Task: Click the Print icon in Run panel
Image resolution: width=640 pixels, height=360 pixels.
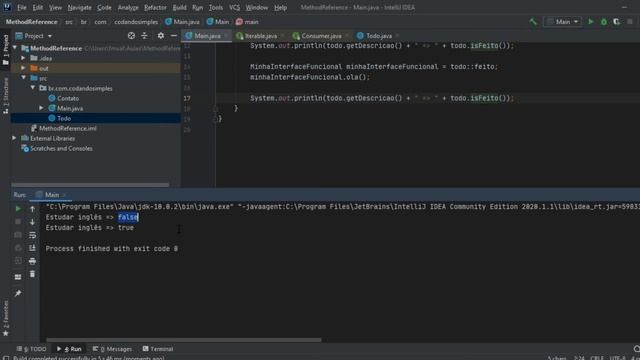Action: (32, 261)
